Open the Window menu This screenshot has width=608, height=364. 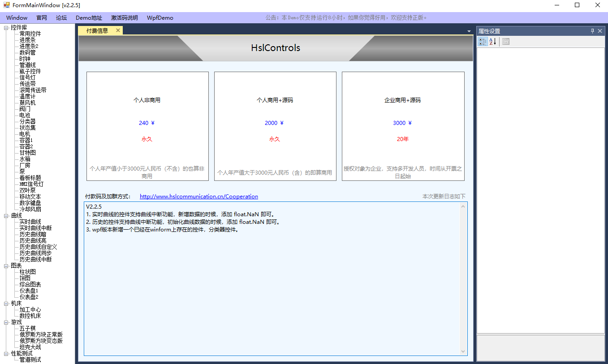click(17, 18)
